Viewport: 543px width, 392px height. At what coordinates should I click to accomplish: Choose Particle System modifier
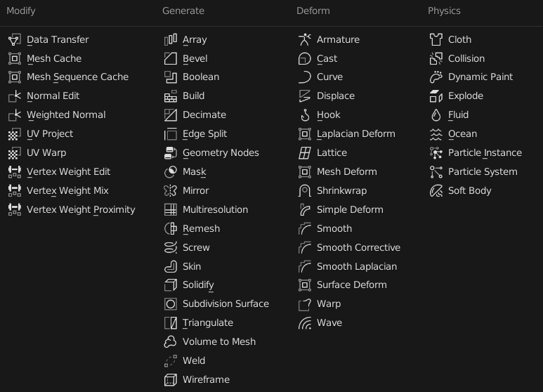pyautogui.click(x=473, y=171)
